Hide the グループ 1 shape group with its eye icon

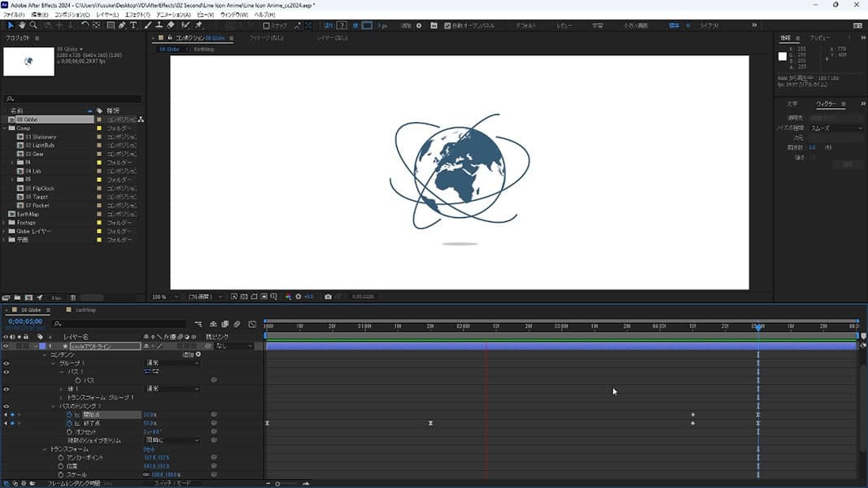point(7,363)
